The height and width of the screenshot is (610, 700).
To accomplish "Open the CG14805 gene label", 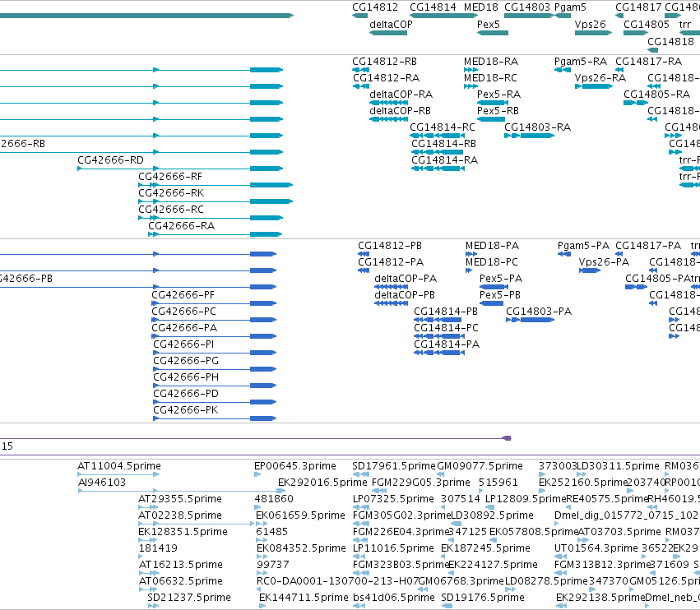I will [647, 25].
